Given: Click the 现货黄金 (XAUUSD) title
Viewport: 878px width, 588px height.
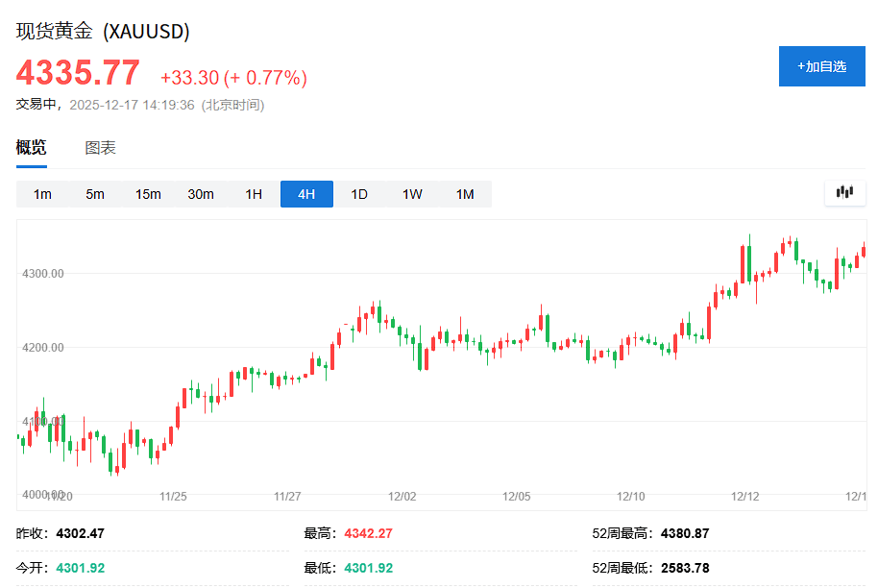Looking at the screenshot, I should coord(103,31).
